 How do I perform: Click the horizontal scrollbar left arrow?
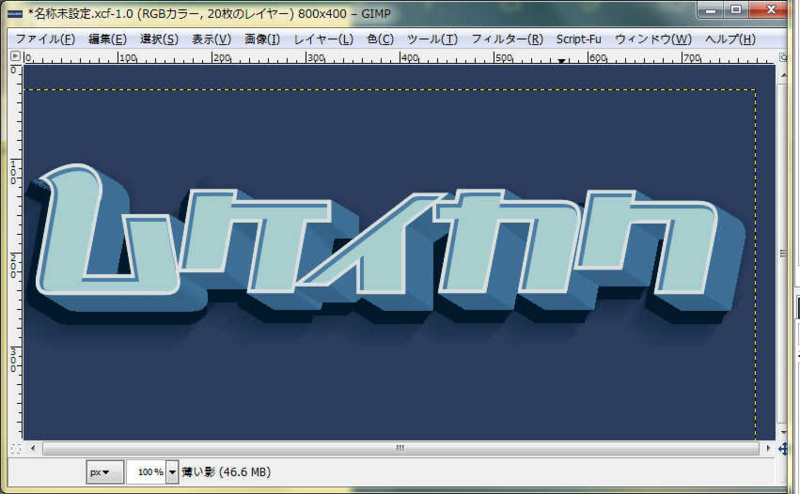tap(33, 448)
